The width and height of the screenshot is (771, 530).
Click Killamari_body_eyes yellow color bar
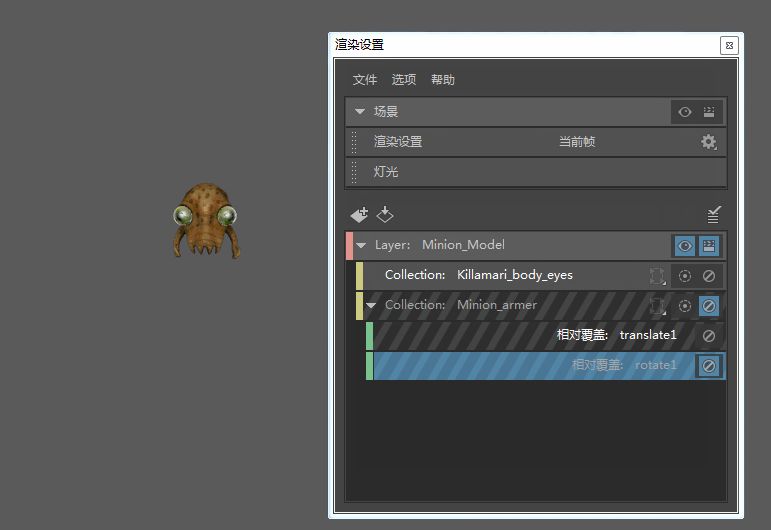359,275
